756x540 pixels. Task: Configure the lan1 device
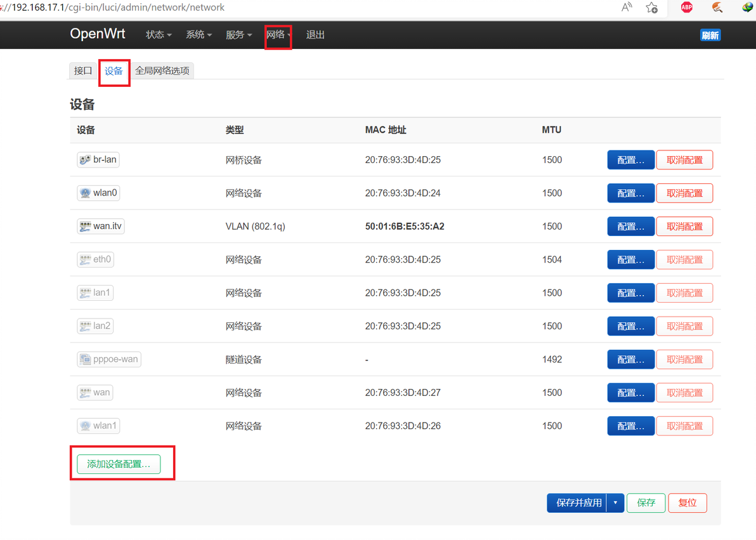tap(630, 293)
